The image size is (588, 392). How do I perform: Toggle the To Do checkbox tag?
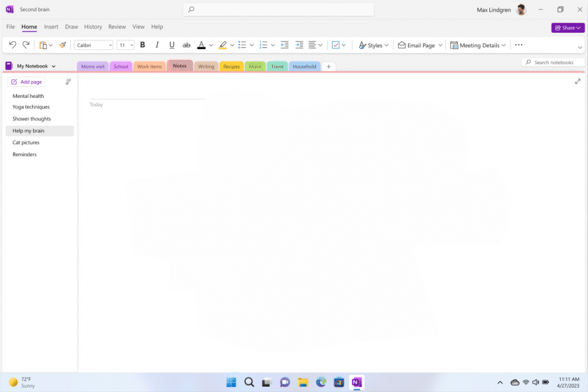coord(336,45)
